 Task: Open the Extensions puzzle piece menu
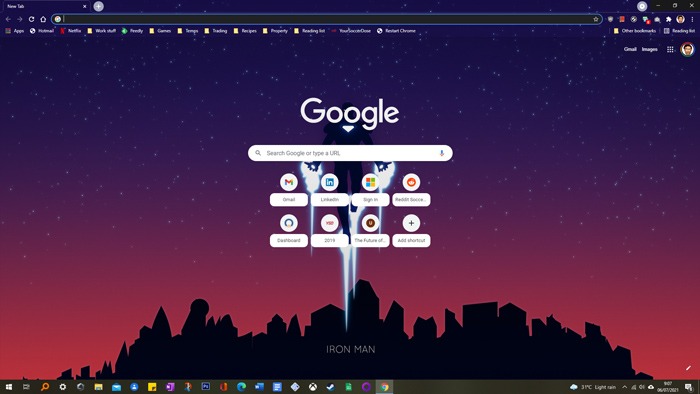668,19
